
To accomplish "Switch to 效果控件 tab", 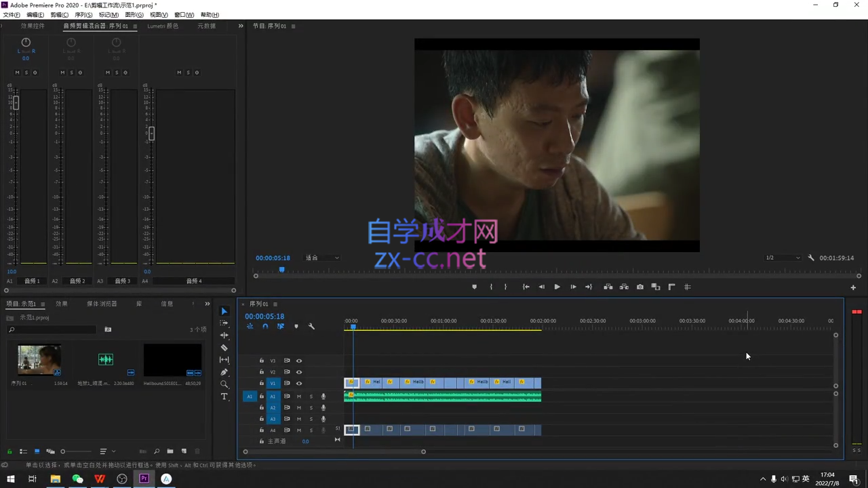I will click(33, 26).
